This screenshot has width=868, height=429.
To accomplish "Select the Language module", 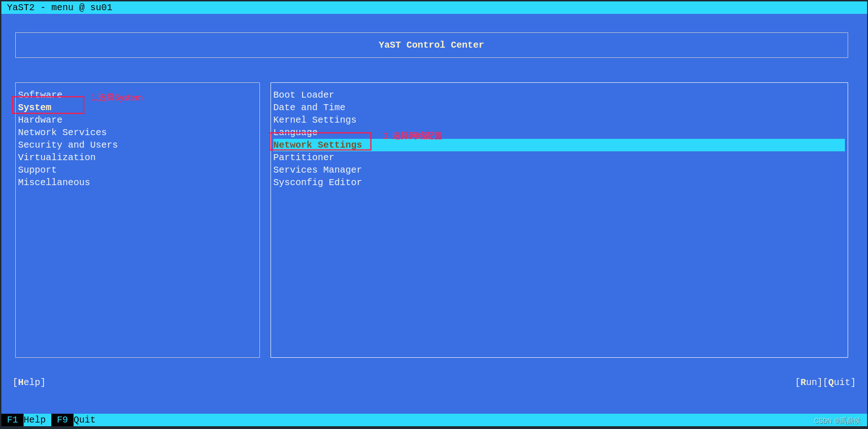I will (x=295, y=132).
